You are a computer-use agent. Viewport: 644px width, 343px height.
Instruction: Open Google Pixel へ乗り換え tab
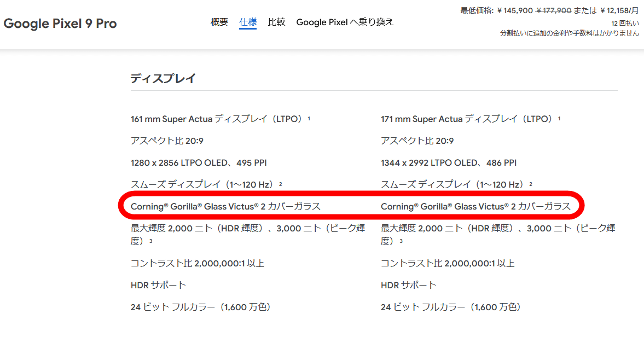[345, 22]
